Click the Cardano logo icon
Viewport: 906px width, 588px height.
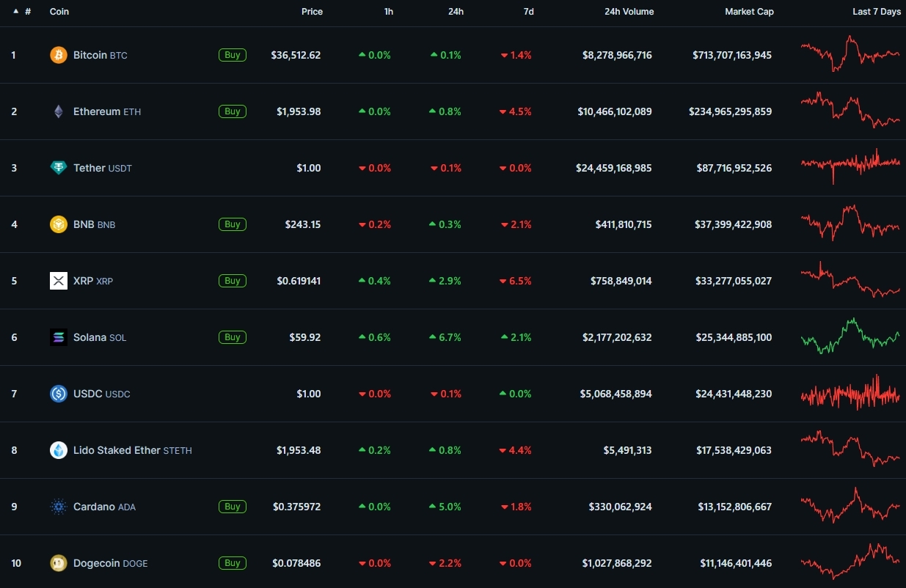pyautogui.click(x=59, y=507)
